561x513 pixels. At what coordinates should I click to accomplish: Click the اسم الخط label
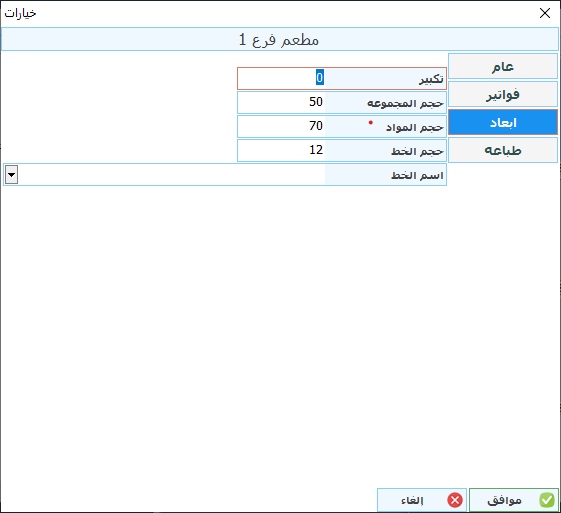(x=417, y=175)
